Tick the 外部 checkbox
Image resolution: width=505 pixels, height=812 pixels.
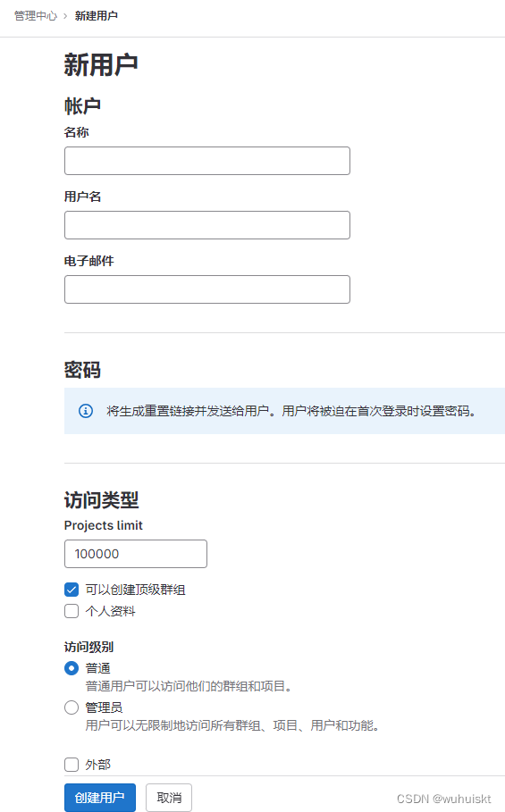[x=72, y=765]
